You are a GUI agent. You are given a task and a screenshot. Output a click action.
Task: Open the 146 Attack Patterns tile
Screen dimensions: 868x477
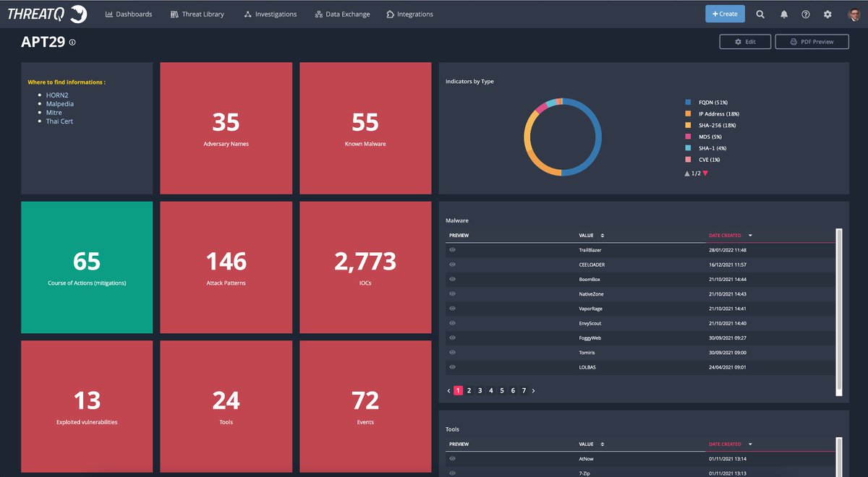[226, 267]
